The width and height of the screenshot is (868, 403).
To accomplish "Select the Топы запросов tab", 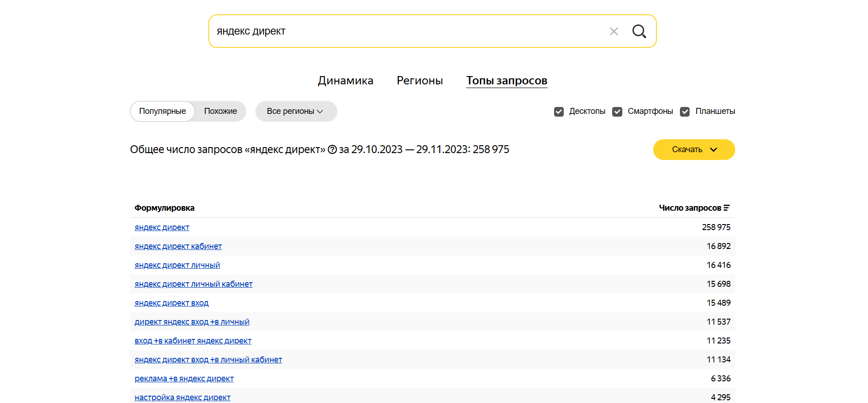I will pyautogui.click(x=507, y=81).
